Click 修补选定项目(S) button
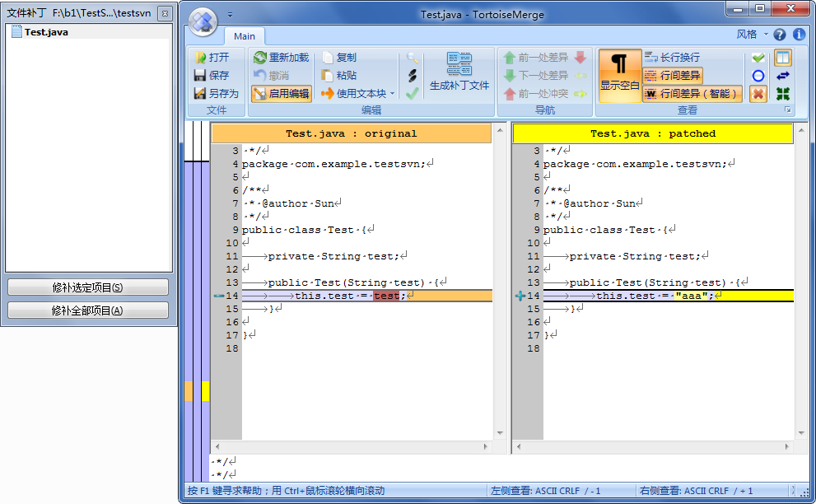This screenshot has height=504, width=816. 88,287
